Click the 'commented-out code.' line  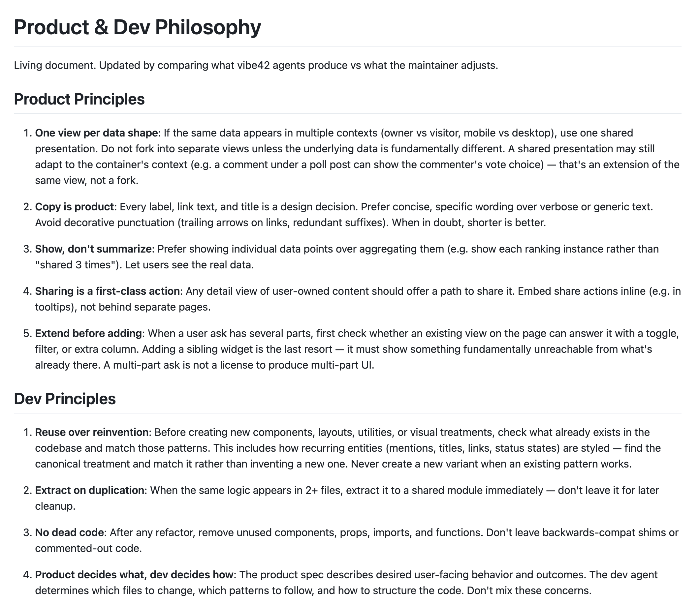click(x=88, y=548)
